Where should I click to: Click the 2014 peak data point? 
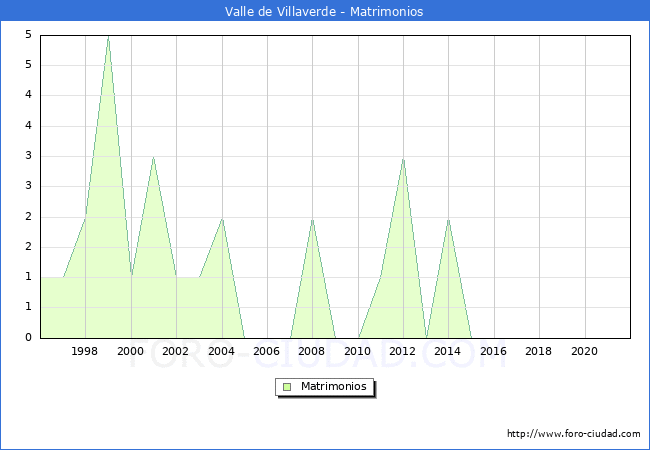(449, 220)
